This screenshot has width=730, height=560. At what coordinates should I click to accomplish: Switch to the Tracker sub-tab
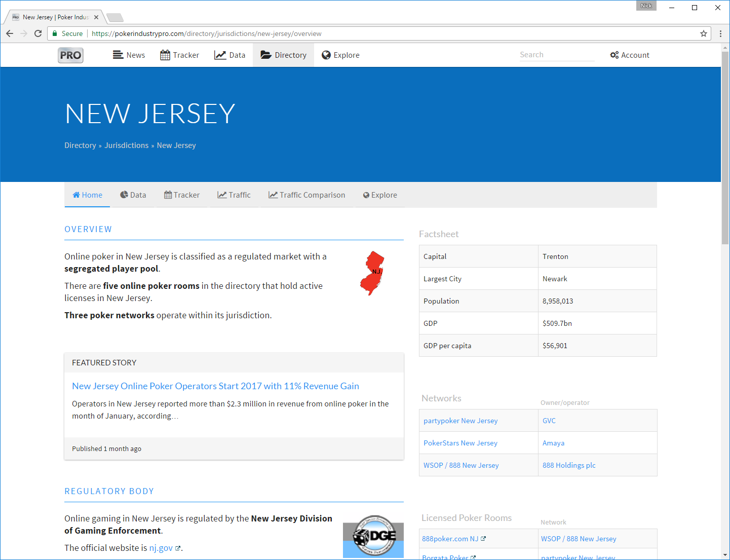tap(182, 195)
